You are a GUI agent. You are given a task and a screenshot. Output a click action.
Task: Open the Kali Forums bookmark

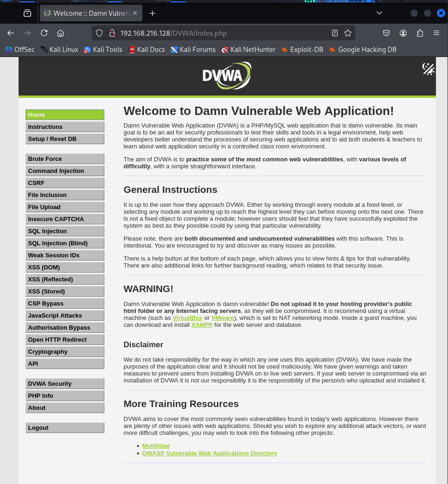pos(193,50)
